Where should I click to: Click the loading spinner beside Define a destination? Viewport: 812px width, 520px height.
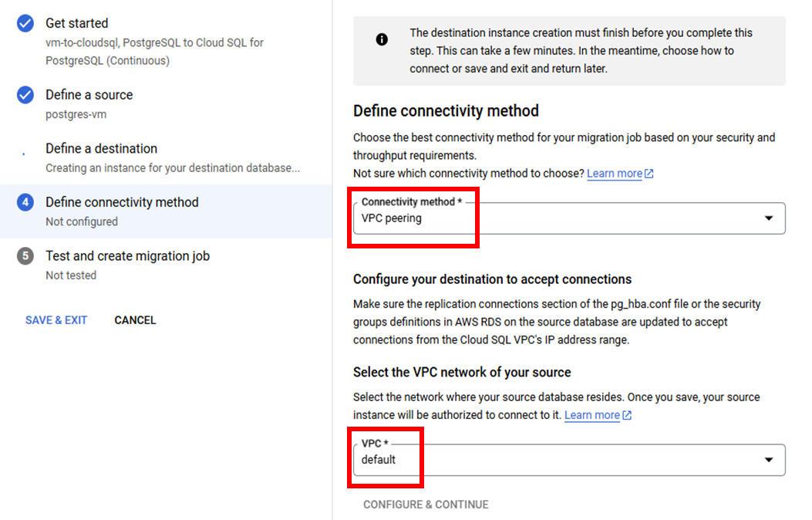click(24, 154)
